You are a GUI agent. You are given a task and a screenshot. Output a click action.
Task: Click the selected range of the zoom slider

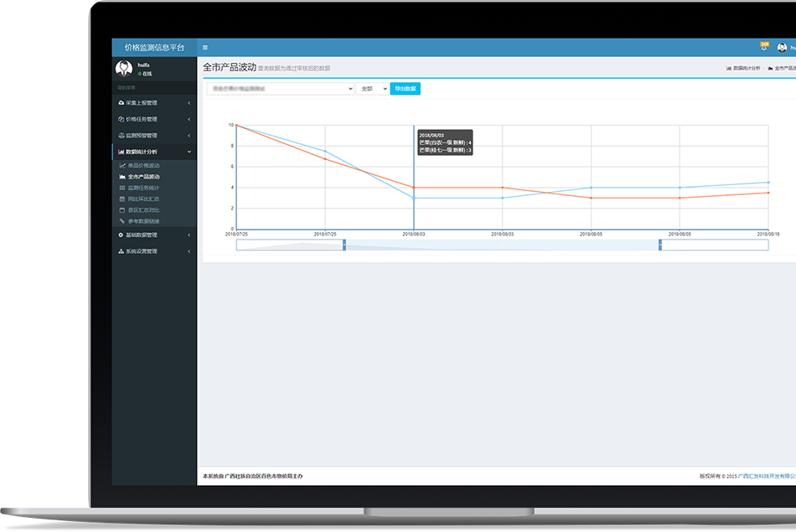502,245
